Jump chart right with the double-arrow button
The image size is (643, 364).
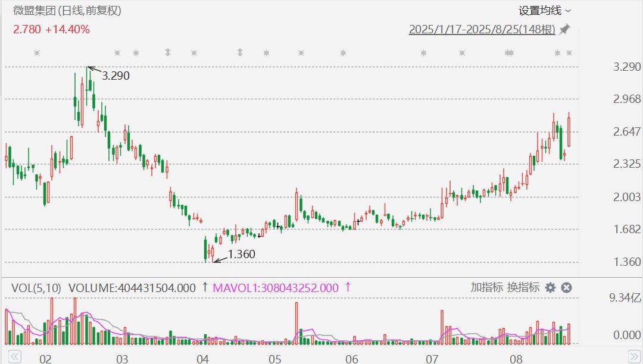pos(634,356)
